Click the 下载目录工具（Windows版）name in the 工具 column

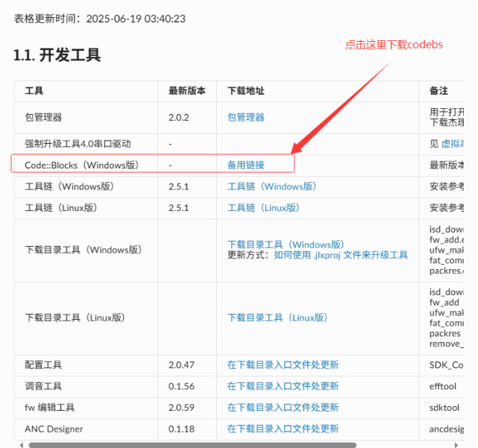pyautogui.click(x=84, y=250)
